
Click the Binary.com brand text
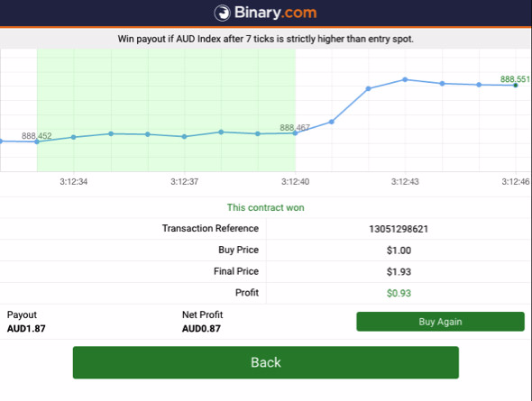[x=275, y=13]
